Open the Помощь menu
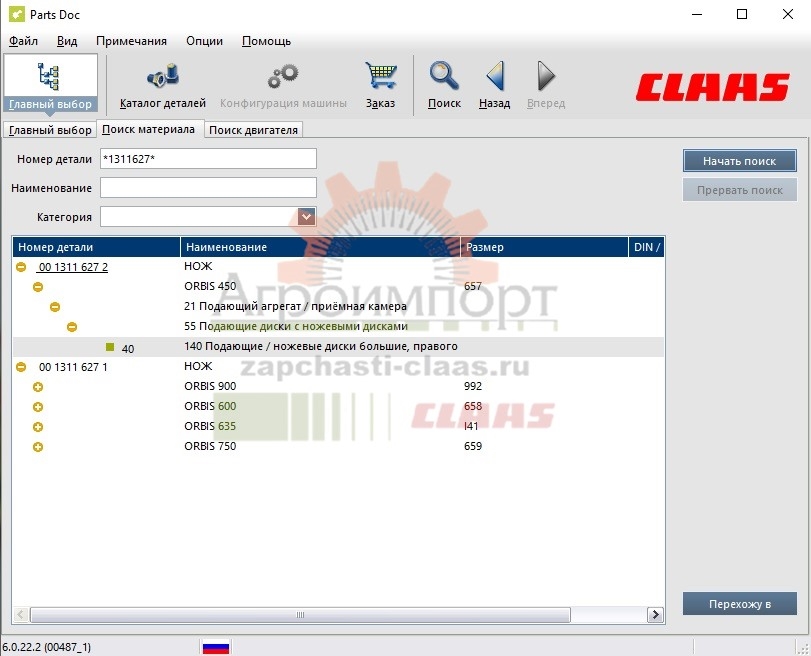 (266, 41)
